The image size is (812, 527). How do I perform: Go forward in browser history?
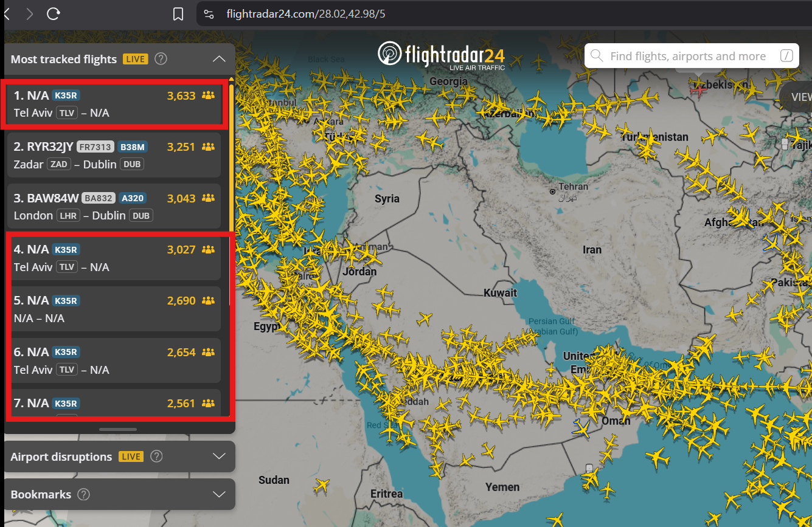[30, 13]
